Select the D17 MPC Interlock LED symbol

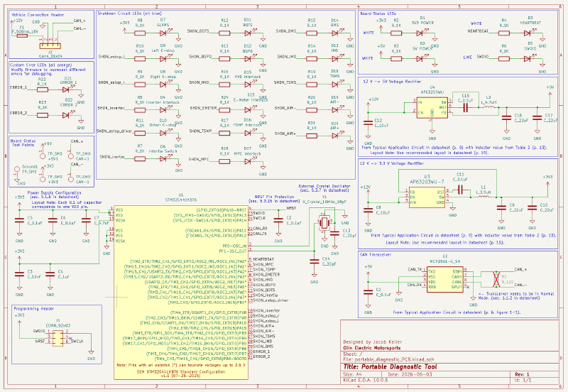248,161
